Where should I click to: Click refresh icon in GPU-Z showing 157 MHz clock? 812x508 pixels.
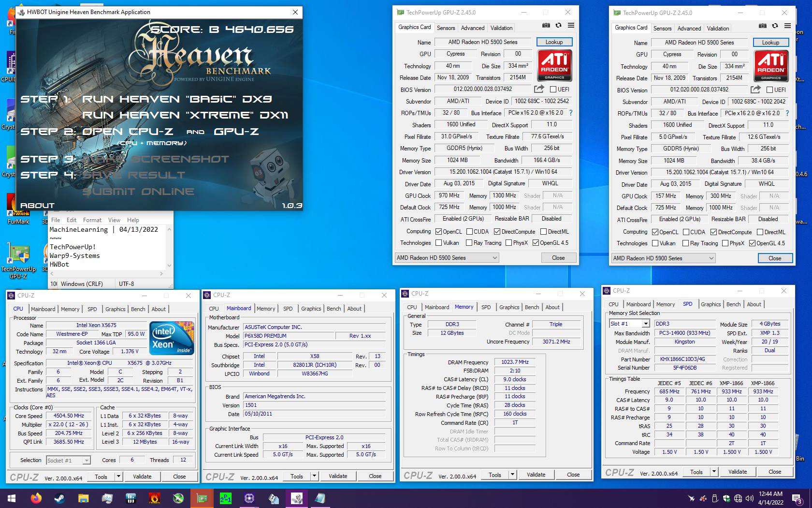click(x=775, y=26)
